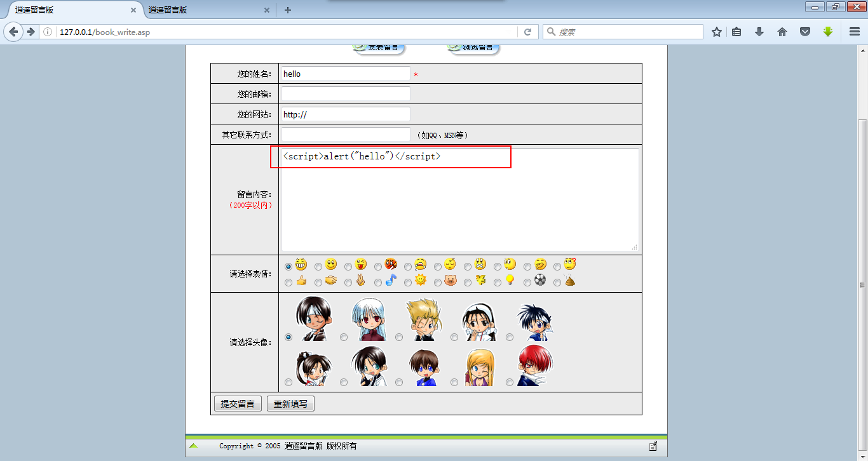Image resolution: width=868 pixels, height=461 pixels.
Task: Open the browser hamburger menu
Action: coord(855,32)
